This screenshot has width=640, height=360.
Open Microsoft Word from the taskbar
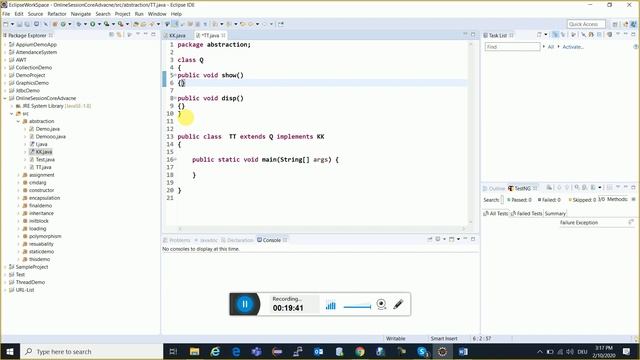tap(463, 351)
